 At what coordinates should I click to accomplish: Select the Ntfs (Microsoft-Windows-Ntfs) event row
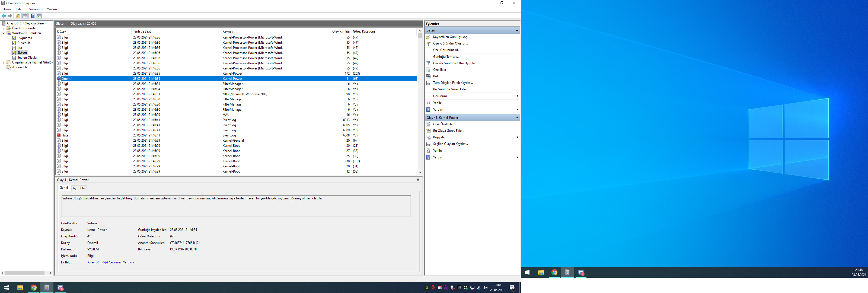237,94
